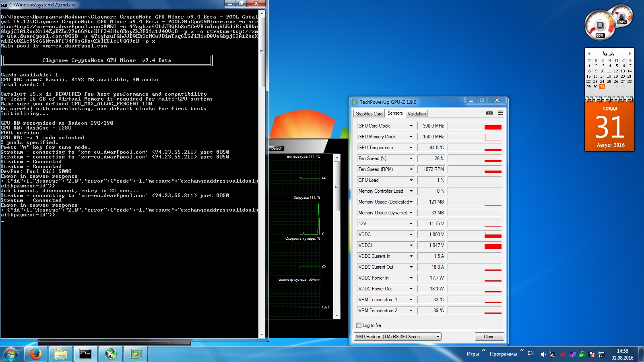The height and width of the screenshot is (362, 644).
Task: Open the taskbar app with green X icon
Action: (x=110, y=354)
